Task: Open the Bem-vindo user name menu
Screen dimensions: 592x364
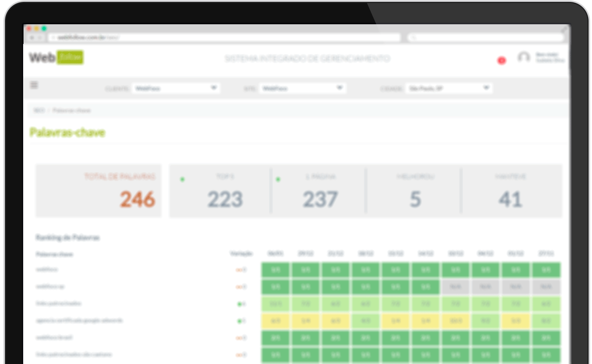Action: [550, 58]
